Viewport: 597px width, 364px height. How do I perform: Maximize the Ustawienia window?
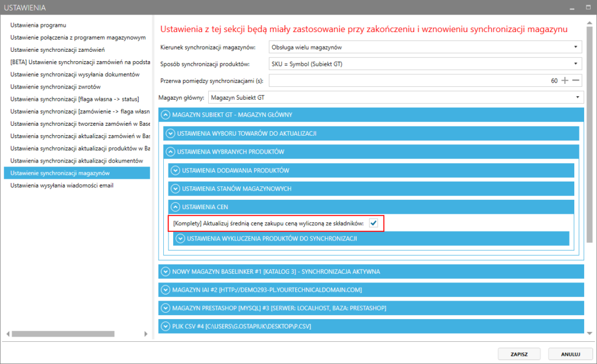(588, 7)
